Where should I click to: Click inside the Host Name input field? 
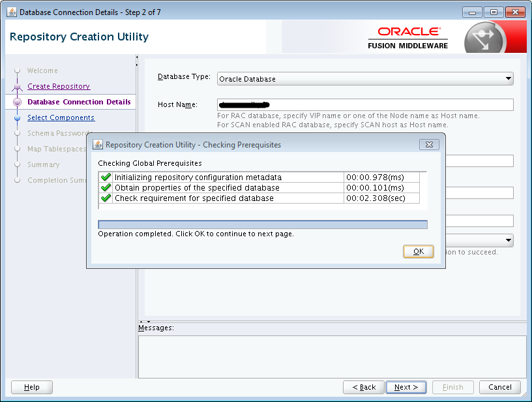click(x=365, y=104)
